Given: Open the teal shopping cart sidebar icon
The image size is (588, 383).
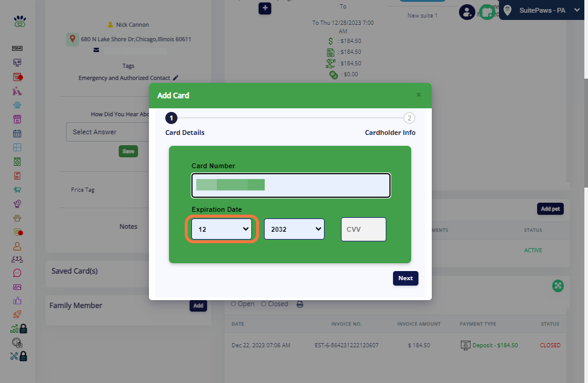Looking at the screenshot, I should pyautogui.click(x=17, y=189).
